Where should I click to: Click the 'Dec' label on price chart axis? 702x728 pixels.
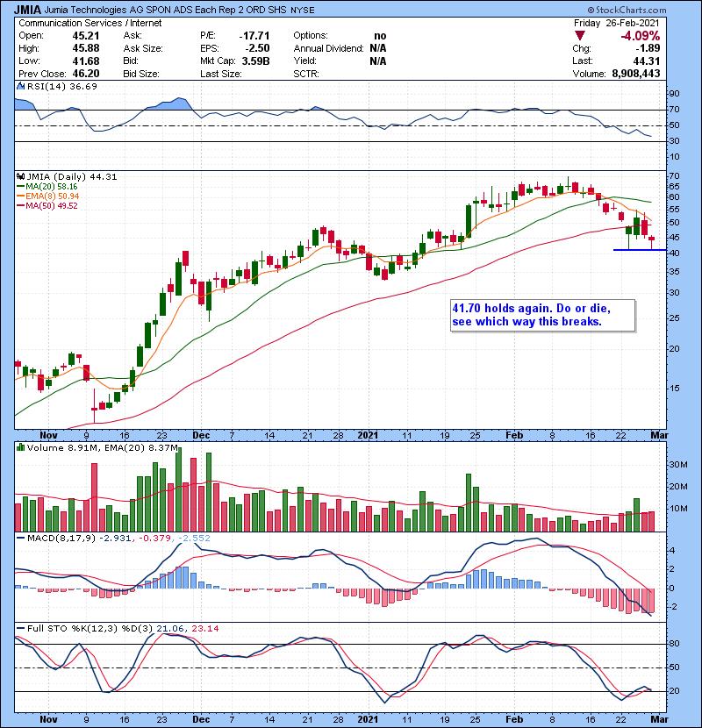201,435
